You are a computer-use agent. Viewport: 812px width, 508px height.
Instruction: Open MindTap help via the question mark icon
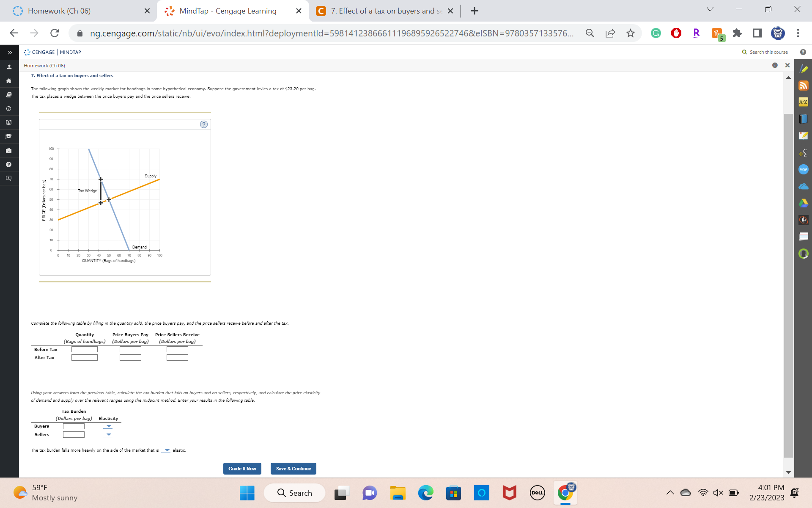coord(8,164)
